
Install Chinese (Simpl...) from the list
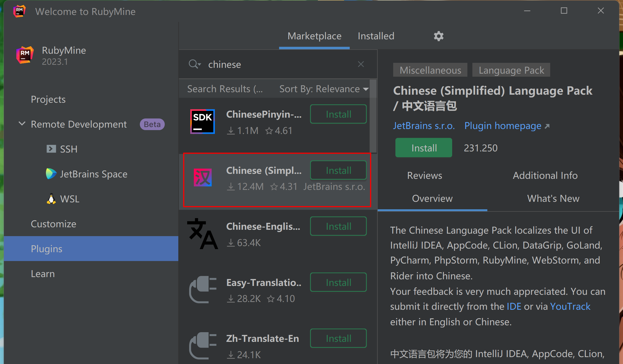[x=338, y=170]
